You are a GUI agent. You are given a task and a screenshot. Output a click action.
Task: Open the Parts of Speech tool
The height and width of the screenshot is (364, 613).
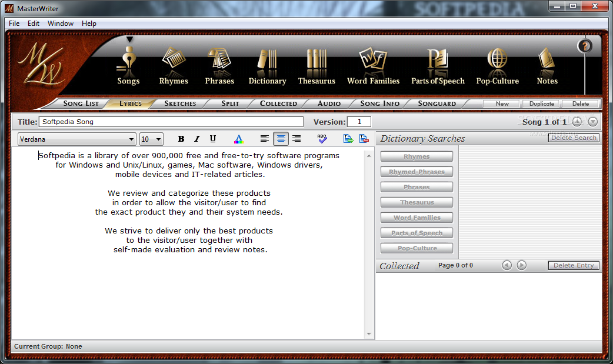coord(438,66)
